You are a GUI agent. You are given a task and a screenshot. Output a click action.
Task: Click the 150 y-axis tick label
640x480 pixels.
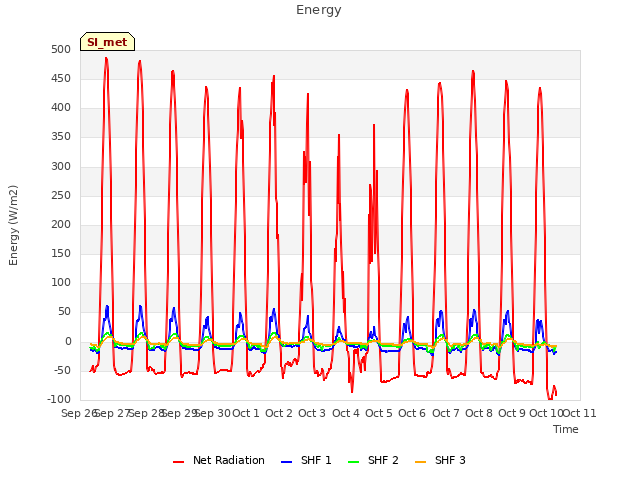coord(61,253)
